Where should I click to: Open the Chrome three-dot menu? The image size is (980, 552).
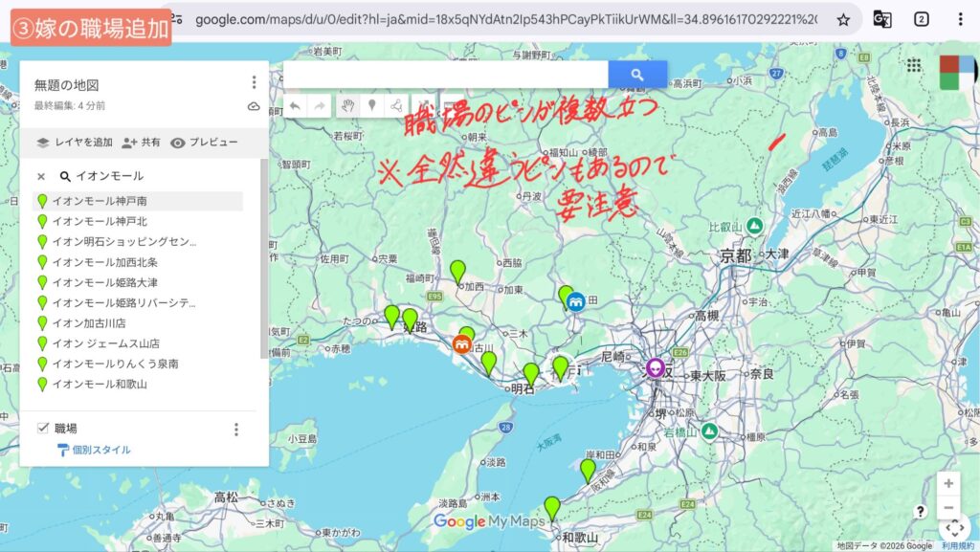pyautogui.click(x=960, y=19)
